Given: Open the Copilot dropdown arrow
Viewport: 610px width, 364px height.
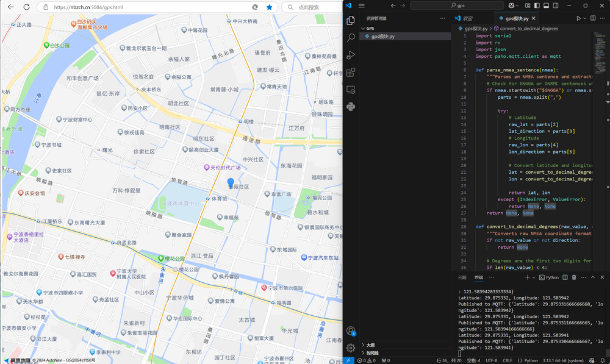Looking at the screenshot, I should pos(517,6).
